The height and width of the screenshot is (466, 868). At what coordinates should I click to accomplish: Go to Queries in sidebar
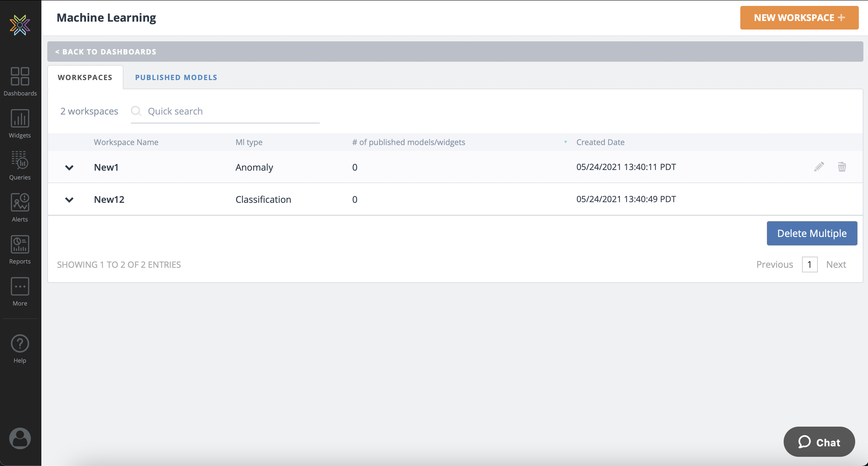pos(20,165)
